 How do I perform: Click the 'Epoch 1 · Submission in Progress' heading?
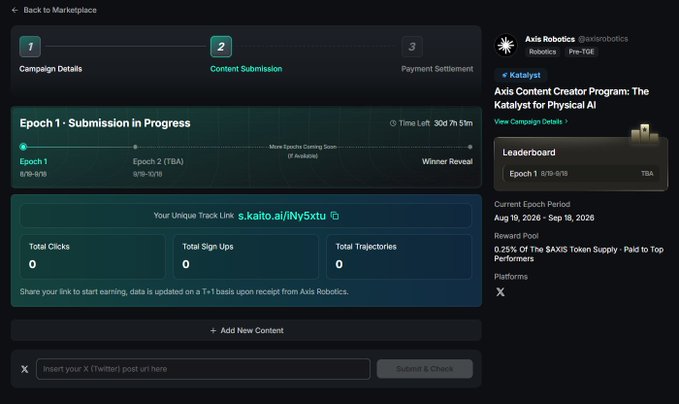[105, 123]
